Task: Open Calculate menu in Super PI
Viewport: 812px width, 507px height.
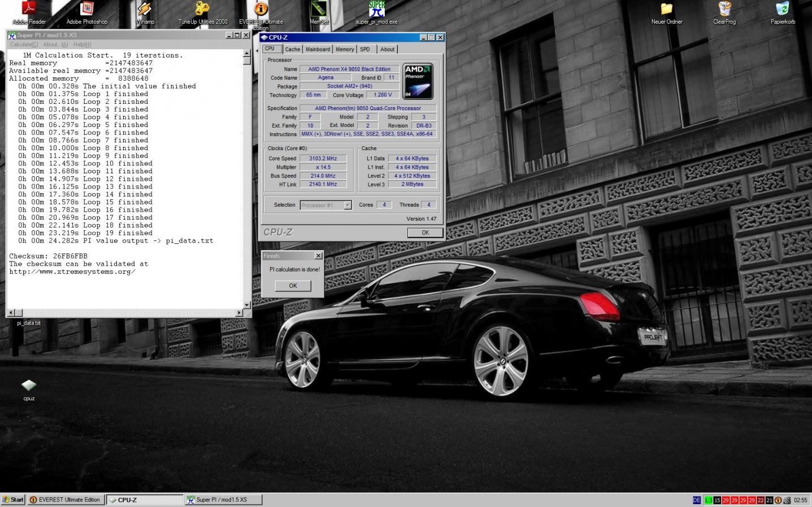Action: 24,44
